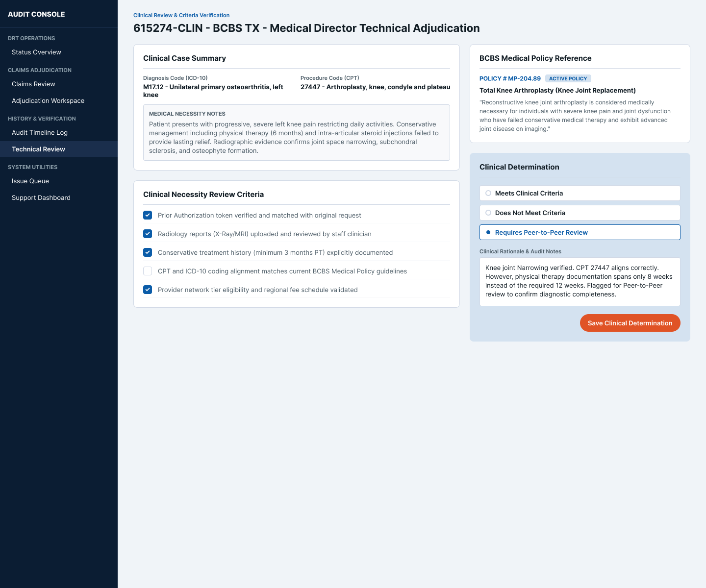The image size is (706, 588).
Task: Click the Clinical Case Summary heading
Action: 184,58
